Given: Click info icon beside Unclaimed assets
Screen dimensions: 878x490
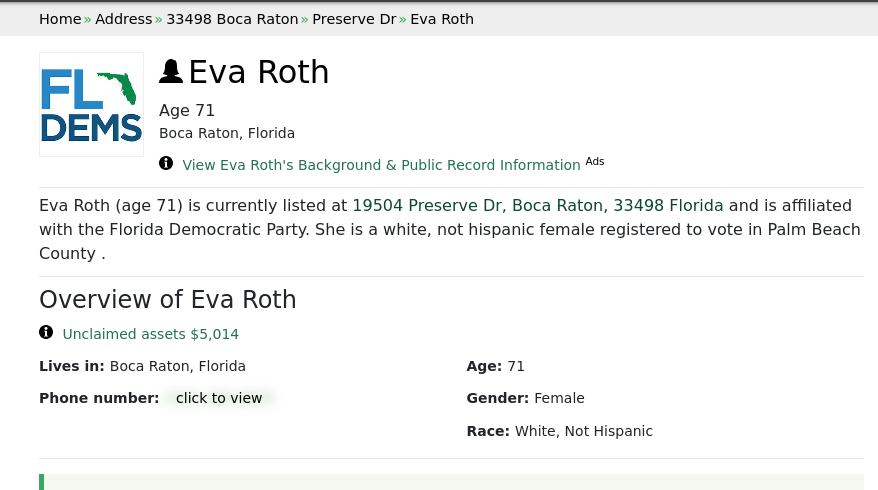Looking at the screenshot, I should coord(46,332).
